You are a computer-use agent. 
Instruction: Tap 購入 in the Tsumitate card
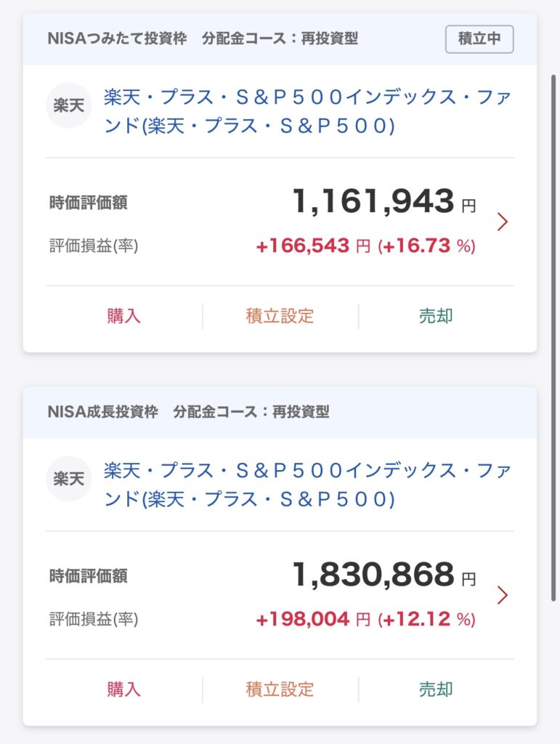tap(123, 316)
